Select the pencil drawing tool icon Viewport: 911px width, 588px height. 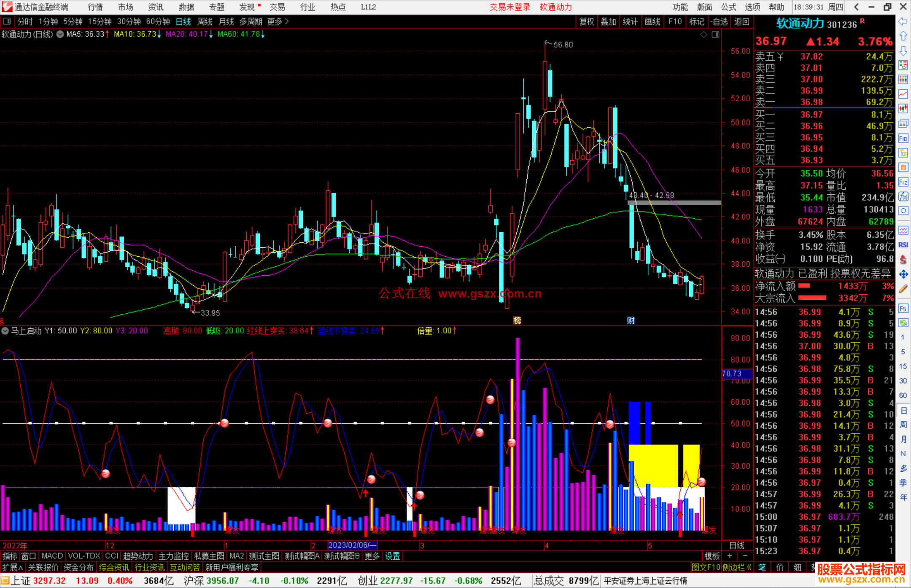(903, 289)
